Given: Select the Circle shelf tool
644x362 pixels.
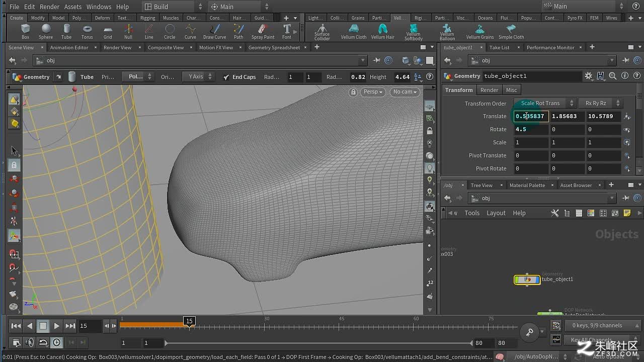Looking at the screenshot, I should [x=170, y=32].
